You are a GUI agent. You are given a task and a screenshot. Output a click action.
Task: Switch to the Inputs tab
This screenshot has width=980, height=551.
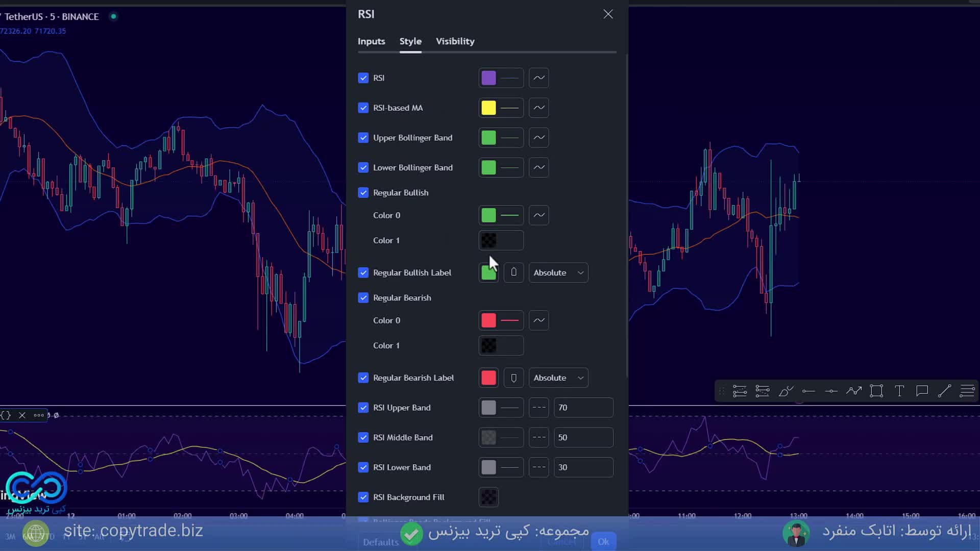371,41
